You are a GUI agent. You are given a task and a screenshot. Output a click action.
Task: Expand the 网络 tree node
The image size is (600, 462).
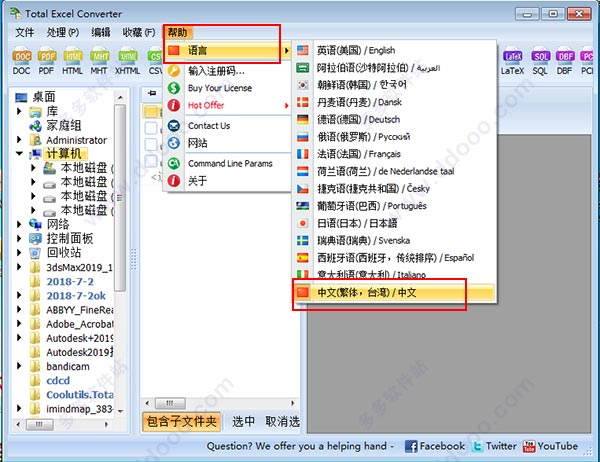pos(19,224)
